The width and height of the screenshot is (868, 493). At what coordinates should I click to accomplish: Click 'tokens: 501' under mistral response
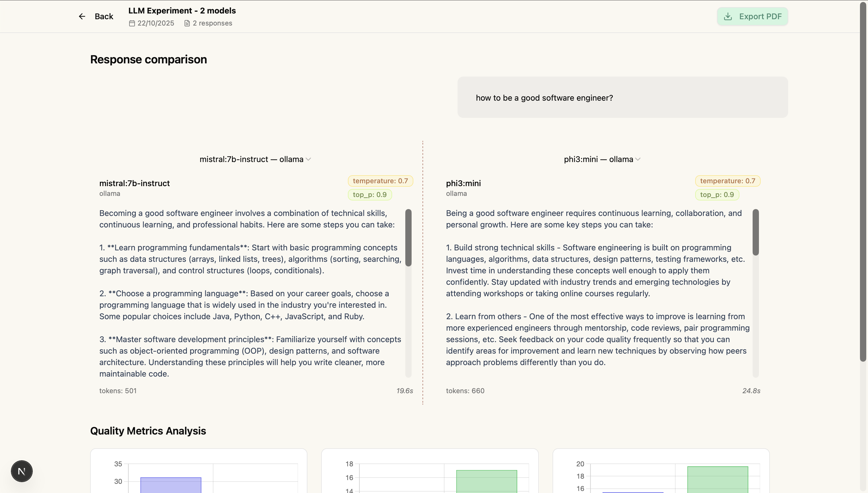coord(118,391)
